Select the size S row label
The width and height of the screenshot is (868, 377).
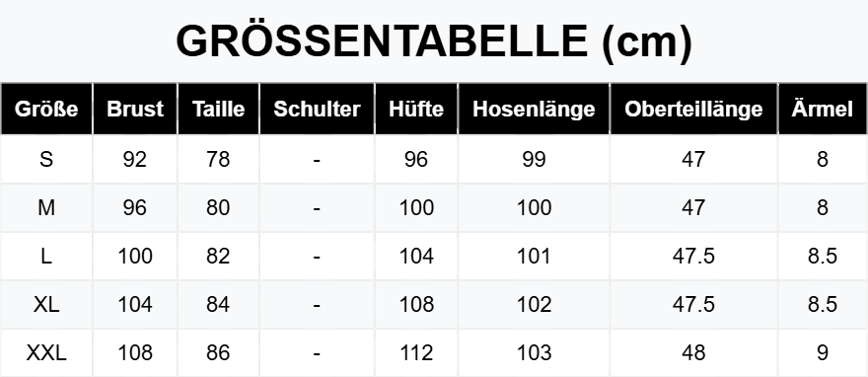(46, 160)
